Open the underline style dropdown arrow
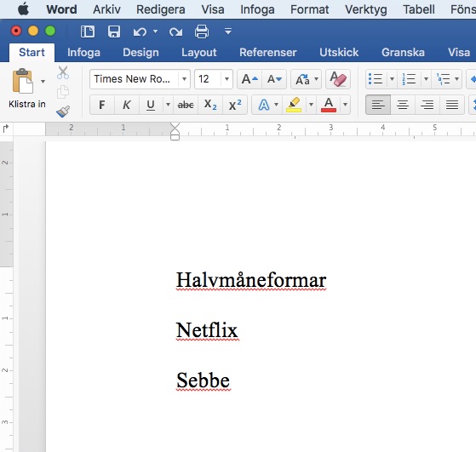 tap(168, 105)
